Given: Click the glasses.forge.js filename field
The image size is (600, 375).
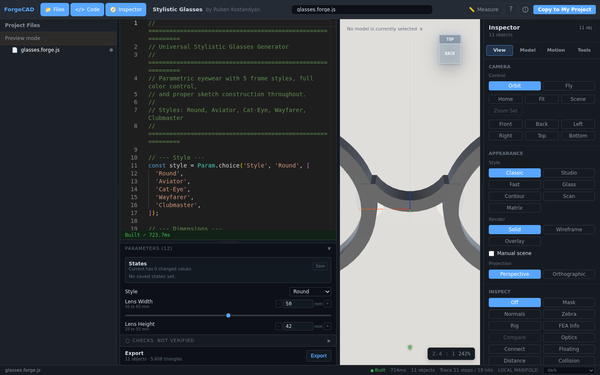Looking at the screenshot, I should [362, 10].
